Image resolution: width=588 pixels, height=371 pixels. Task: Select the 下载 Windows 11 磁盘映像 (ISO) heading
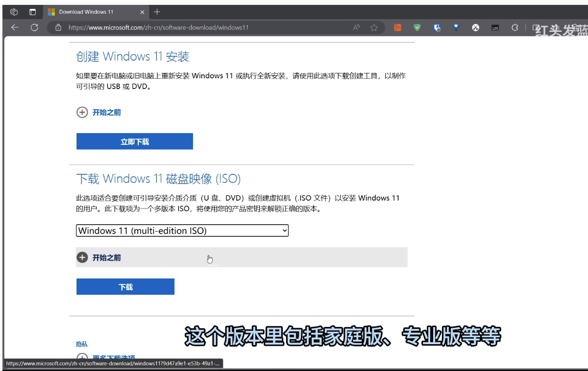pos(158,179)
